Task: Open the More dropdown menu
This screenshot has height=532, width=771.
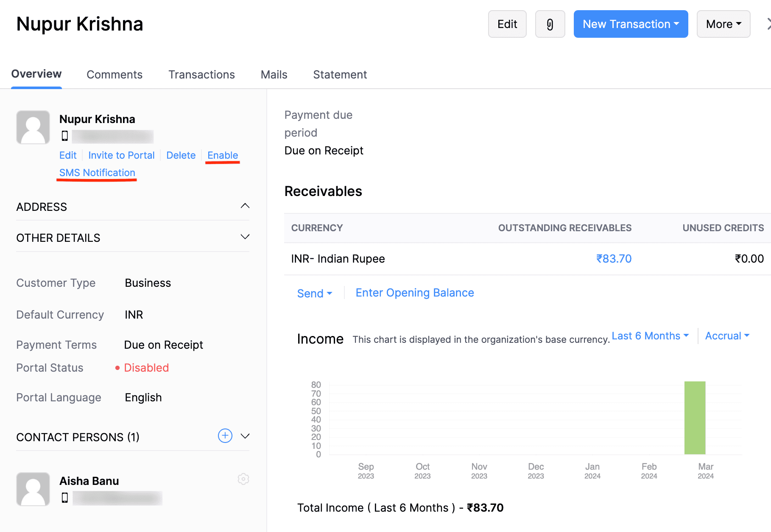Action: [723, 24]
